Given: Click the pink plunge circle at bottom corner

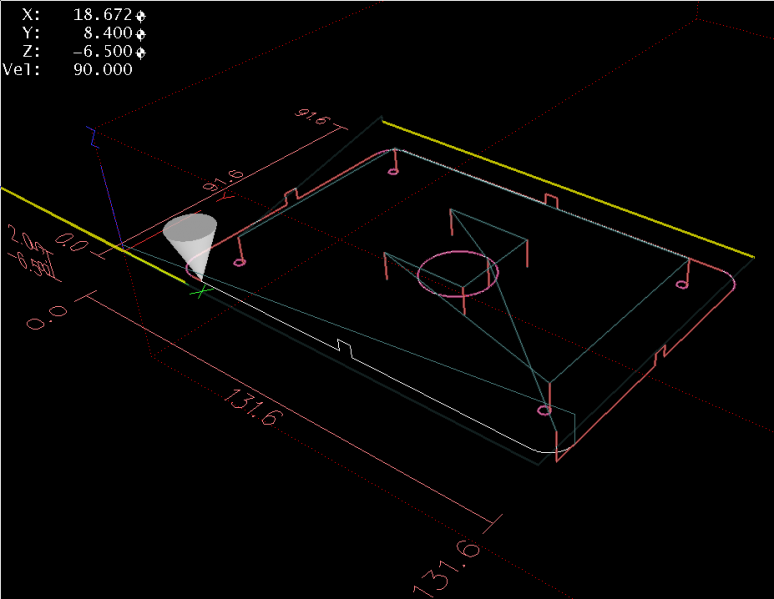Looking at the screenshot, I should tap(545, 410).
